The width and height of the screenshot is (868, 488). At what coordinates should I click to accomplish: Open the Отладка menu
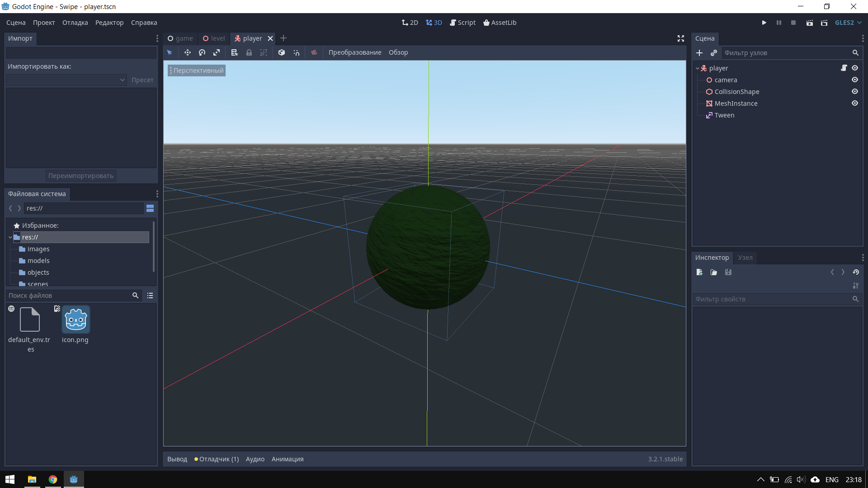(x=75, y=23)
